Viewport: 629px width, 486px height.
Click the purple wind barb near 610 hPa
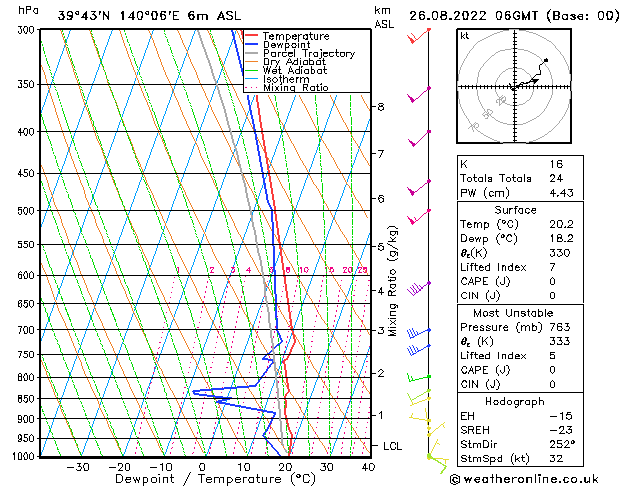(x=419, y=288)
